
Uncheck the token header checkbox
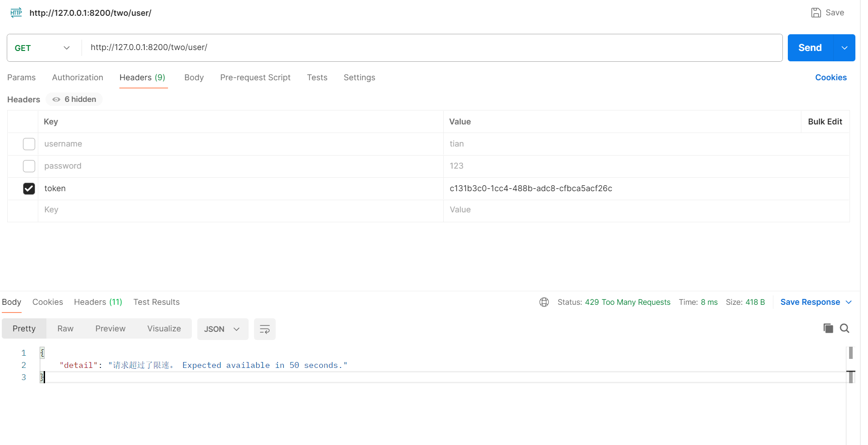click(x=29, y=188)
